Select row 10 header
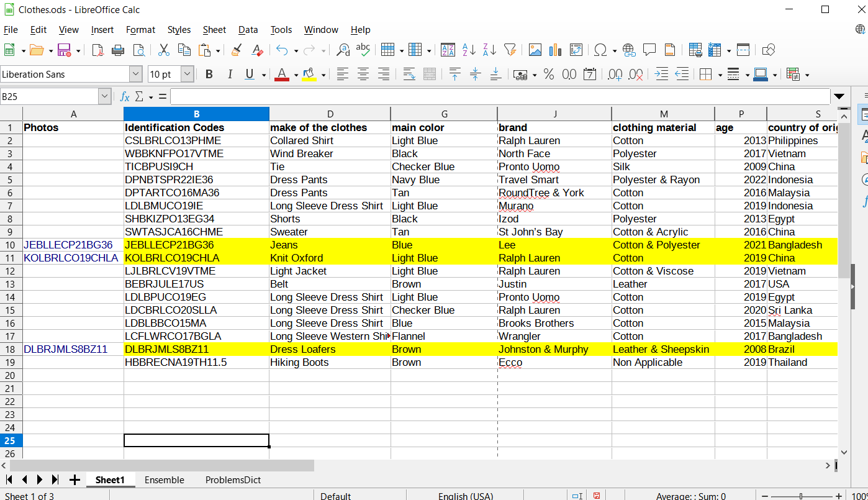This screenshot has width=868, height=500. tap(11, 245)
